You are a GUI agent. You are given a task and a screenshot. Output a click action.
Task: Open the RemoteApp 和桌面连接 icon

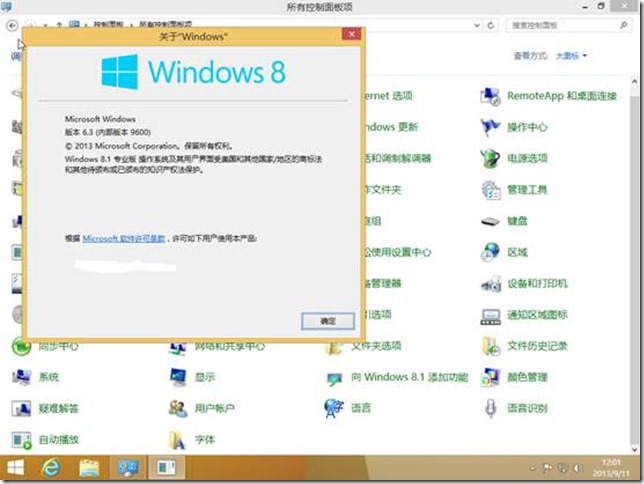(490, 97)
